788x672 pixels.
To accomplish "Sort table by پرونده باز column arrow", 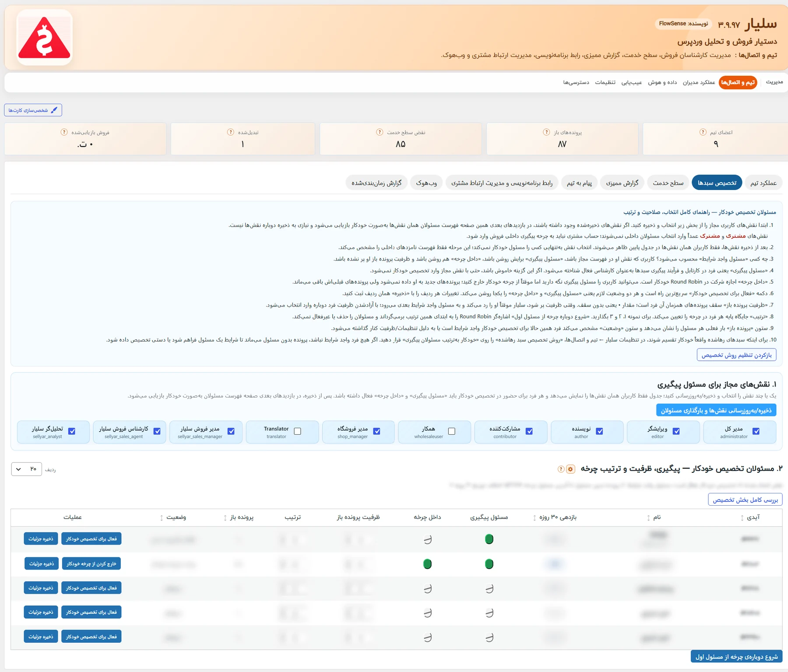I will (225, 518).
